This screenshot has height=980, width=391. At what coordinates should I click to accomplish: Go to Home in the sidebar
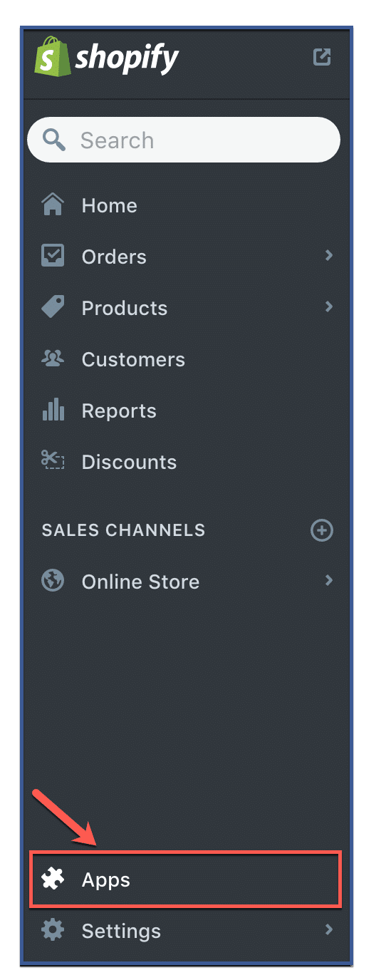click(109, 205)
